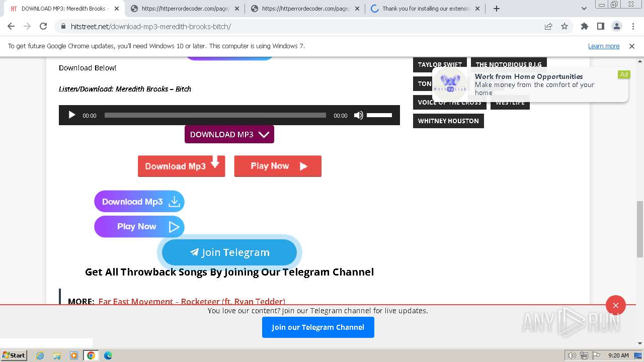The height and width of the screenshot is (362, 644).
Task: Launch Internet Explorer from the taskbar
Action: (x=40, y=355)
